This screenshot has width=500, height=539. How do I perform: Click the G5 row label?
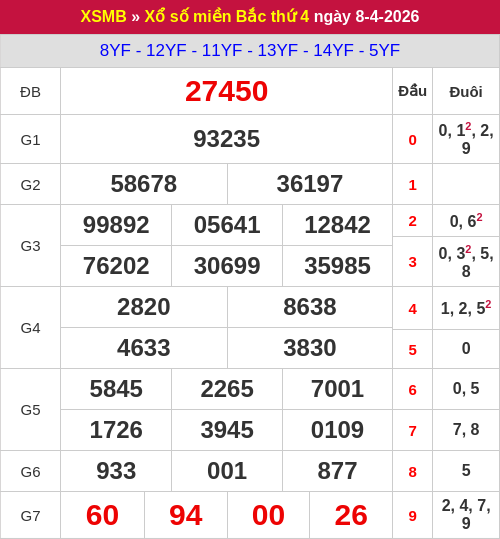click(30, 410)
